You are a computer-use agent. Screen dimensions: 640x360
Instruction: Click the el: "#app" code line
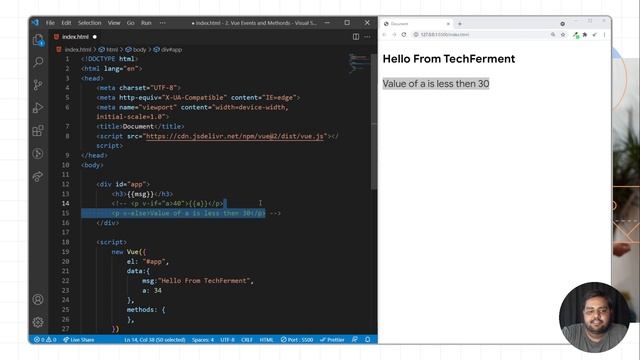[x=148, y=261]
